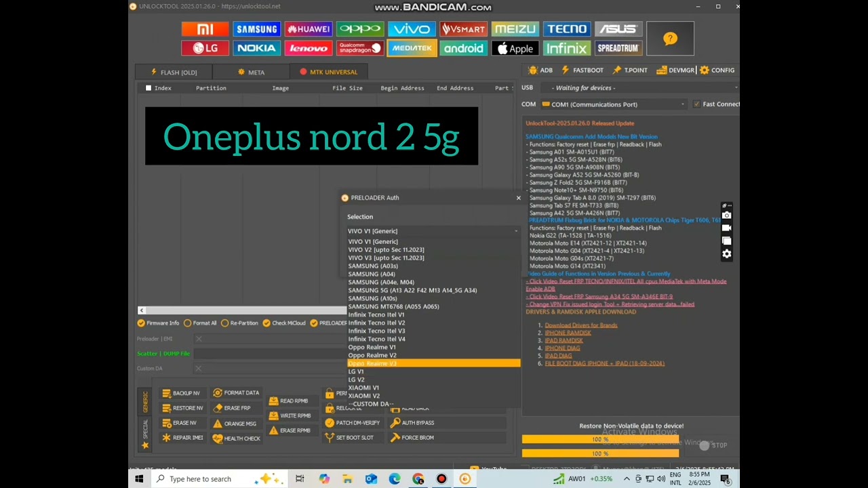The image size is (868, 488).
Task: Open the help question mark tile
Action: pos(670,39)
